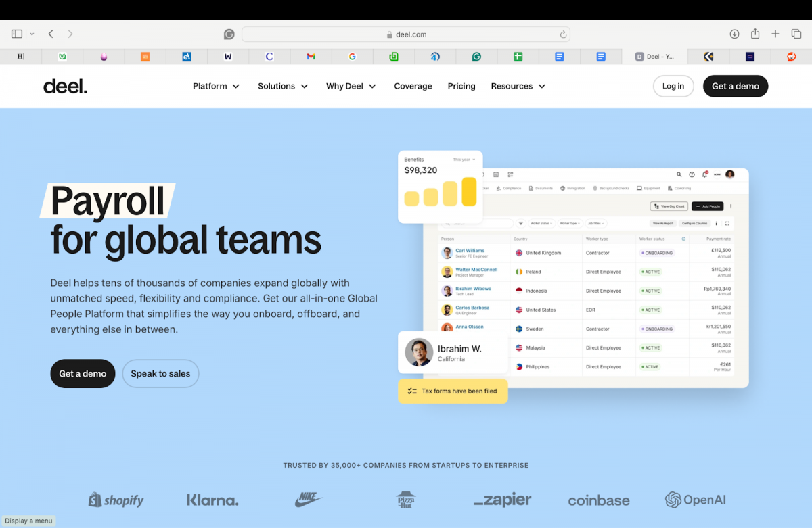
Task: Click the Grammarly extension icon beside address bar
Action: point(229,34)
